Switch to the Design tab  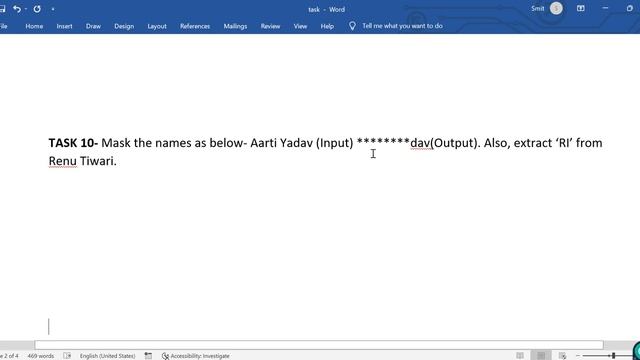[124, 26]
